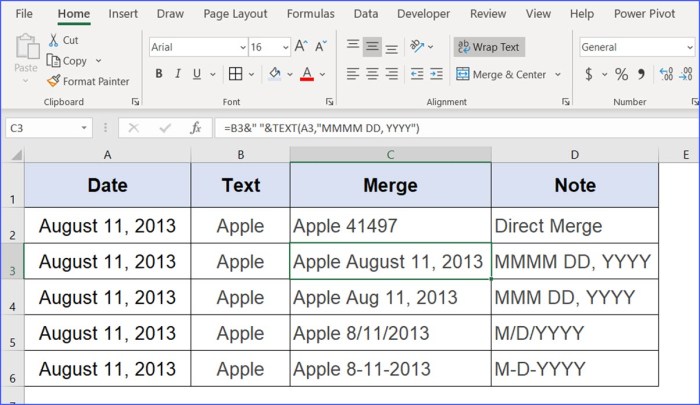Screen dimensions: 700x405
Task: Cancel formula entry with X icon
Action: tap(133, 128)
